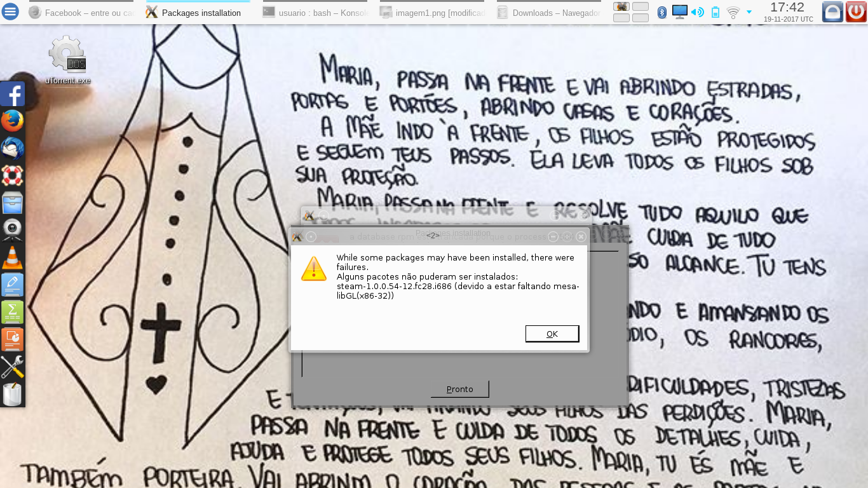868x488 pixels.
Task: Open the lifebuoy help icon
Action: point(12,175)
